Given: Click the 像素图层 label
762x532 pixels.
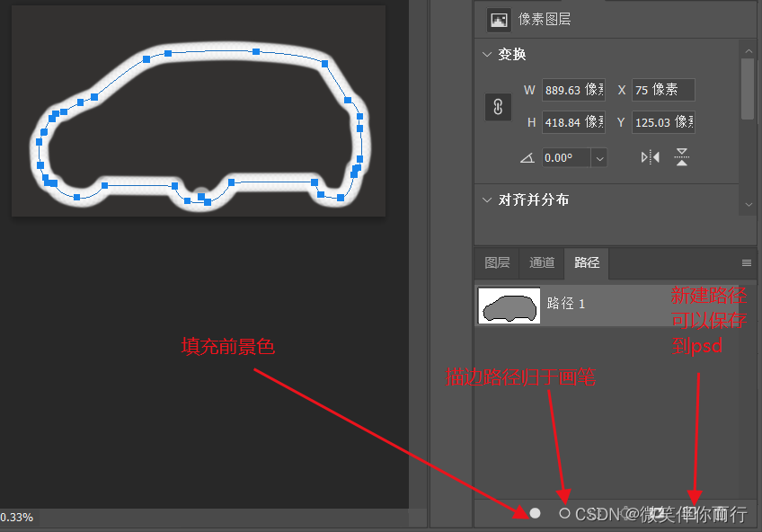Looking at the screenshot, I should click(545, 20).
